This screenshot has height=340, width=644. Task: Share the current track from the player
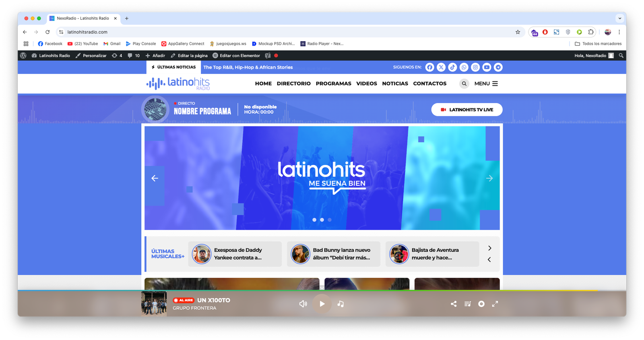pos(454,304)
